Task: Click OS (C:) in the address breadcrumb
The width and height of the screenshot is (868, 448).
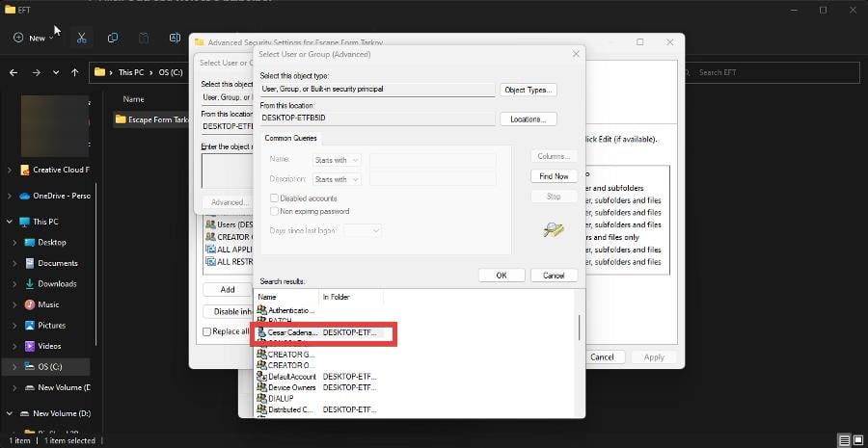Action: coord(171,72)
